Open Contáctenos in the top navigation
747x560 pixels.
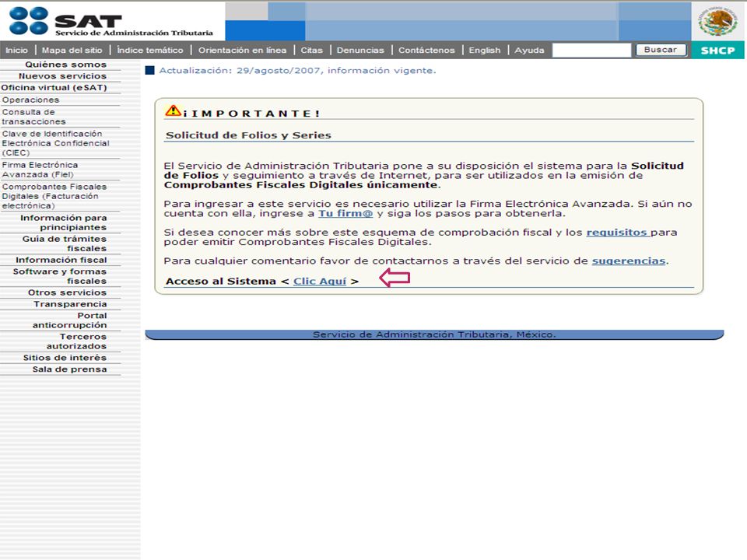pyautogui.click(x=426, y=50)
